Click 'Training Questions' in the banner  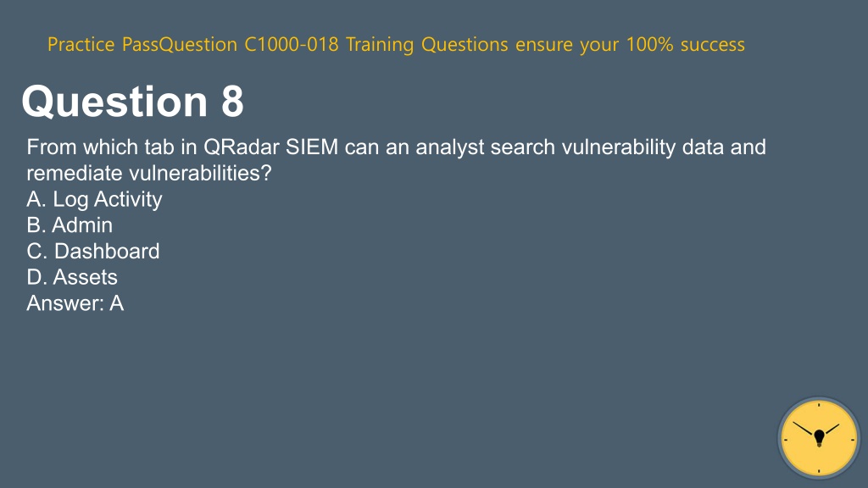click(x=427, y=44)
